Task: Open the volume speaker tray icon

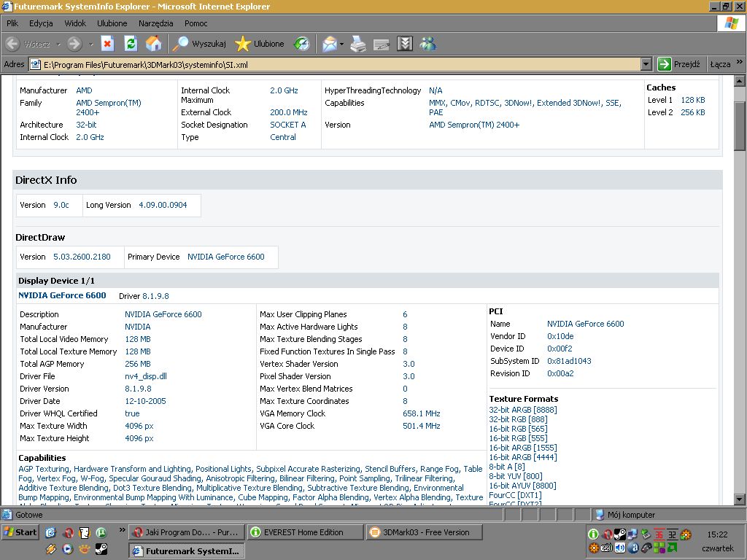Action: 620,548
